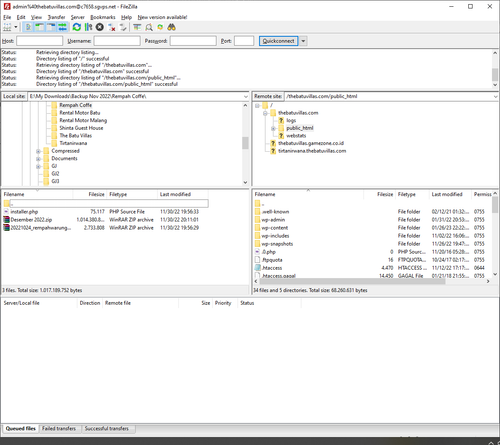Expand the Compressed folder in local tree
Image resolution: width=500 pixels, height=445 pixels.
coord(38,151)
